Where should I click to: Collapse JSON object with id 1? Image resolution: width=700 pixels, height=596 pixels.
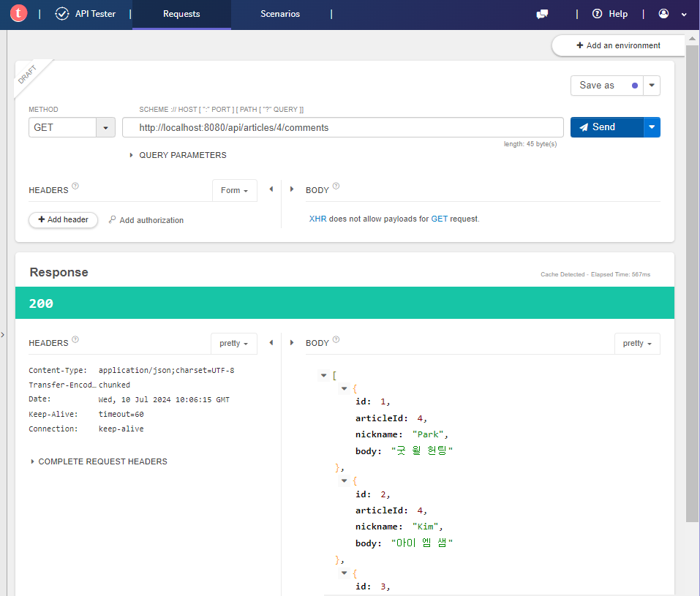pyautogui.click(x=345, y=388)
